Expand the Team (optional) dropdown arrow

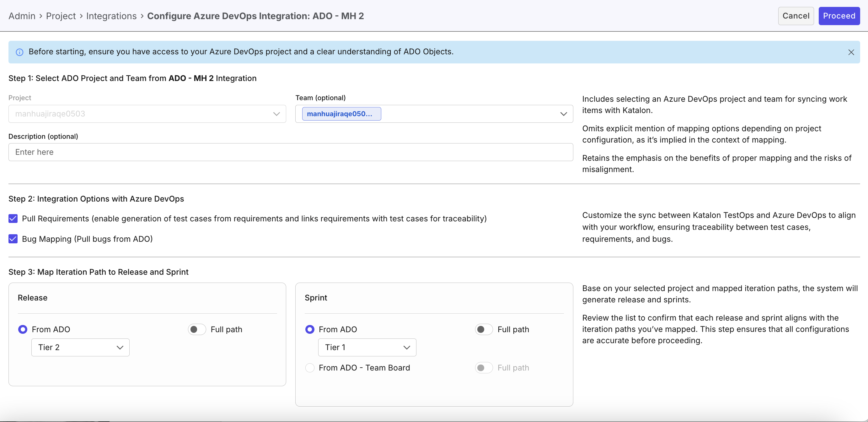(563, 114)
